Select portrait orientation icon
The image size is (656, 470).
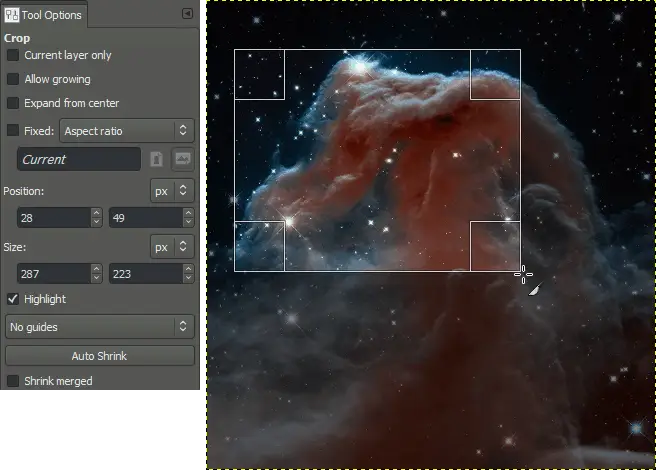click(x=156, y=159)
